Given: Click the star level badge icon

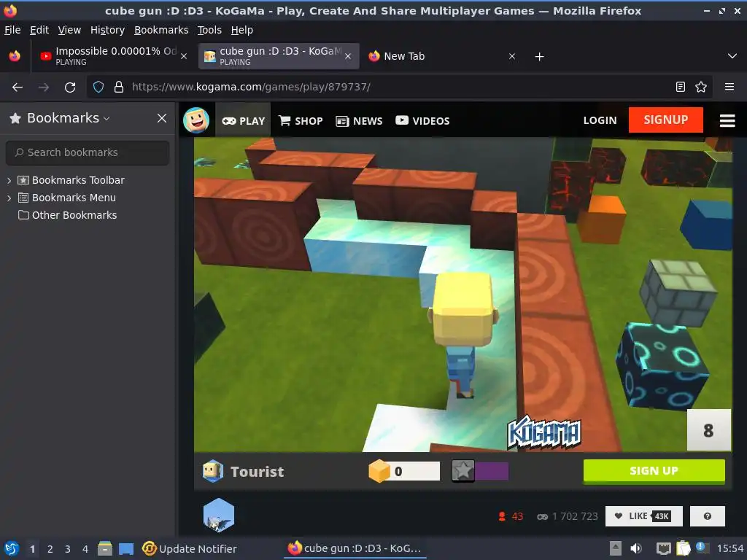Looking at the screenshot, I should [462, 471].
